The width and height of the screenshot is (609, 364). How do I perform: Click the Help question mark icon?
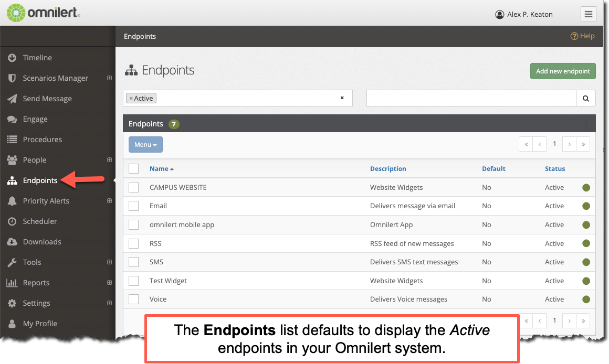574,36
